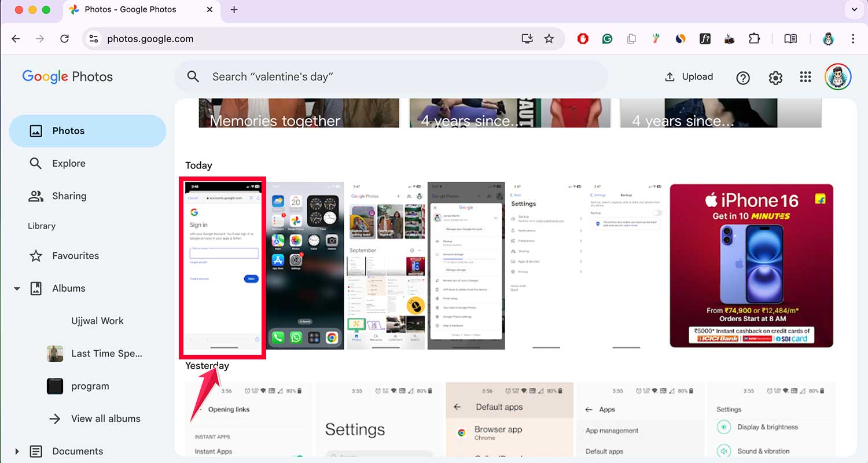Open the Upload option
The image size is (868, 463).
pos(689,76)
